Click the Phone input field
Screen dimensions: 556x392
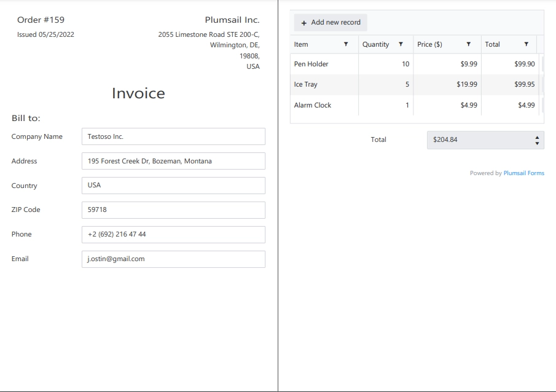[173, 235]
